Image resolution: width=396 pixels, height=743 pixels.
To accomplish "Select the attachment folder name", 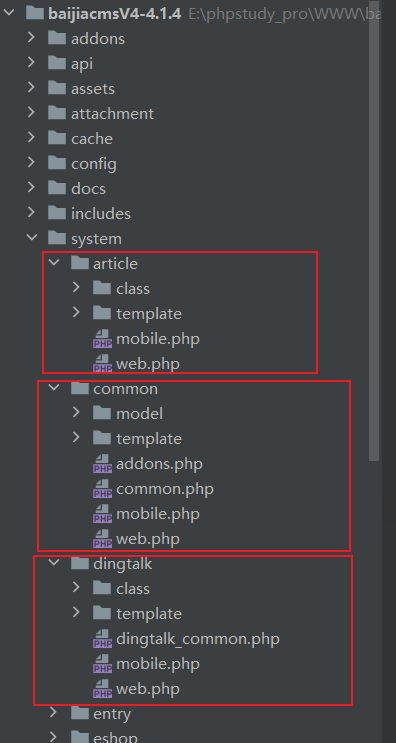I will (112, 114).
